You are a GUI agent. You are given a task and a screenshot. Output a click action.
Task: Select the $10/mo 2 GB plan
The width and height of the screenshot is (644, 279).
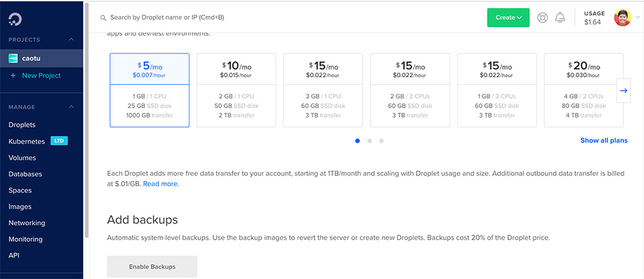(x=236, y=90)
